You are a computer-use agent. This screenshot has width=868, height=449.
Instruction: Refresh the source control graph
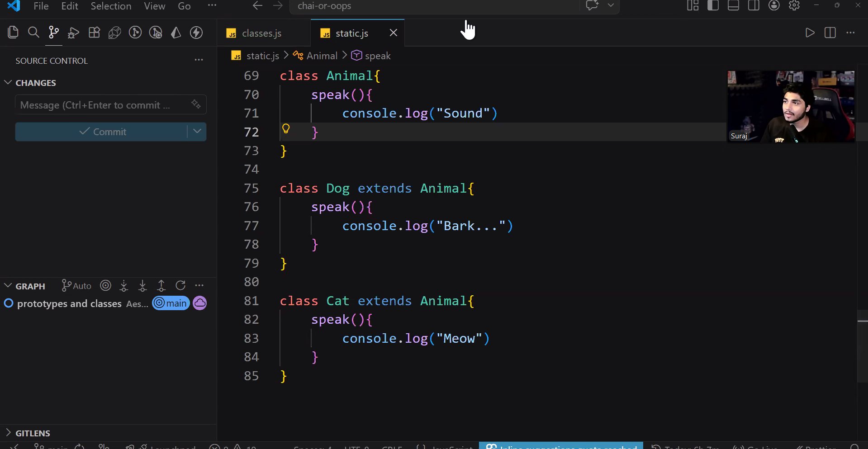click(180, 286)
